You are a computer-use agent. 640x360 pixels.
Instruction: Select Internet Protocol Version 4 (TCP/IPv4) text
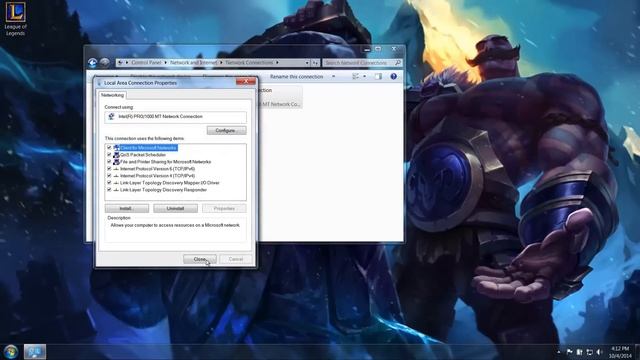pos(158,176)
